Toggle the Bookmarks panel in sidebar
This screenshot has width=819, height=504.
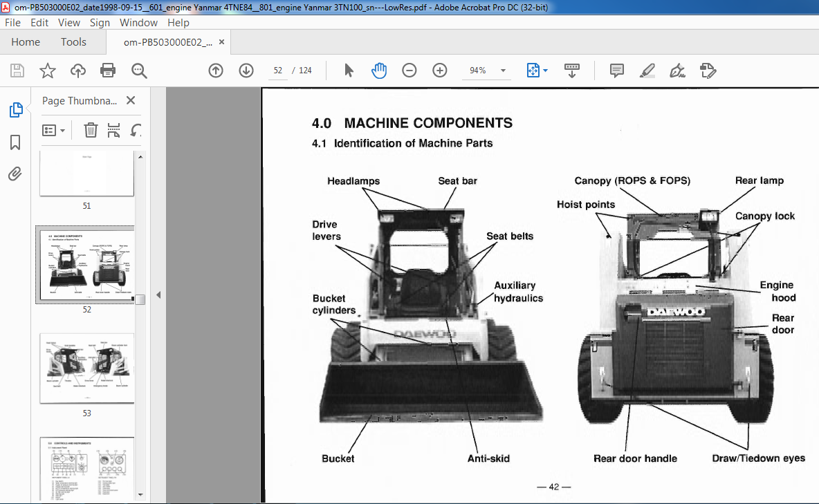coord(15,142)
